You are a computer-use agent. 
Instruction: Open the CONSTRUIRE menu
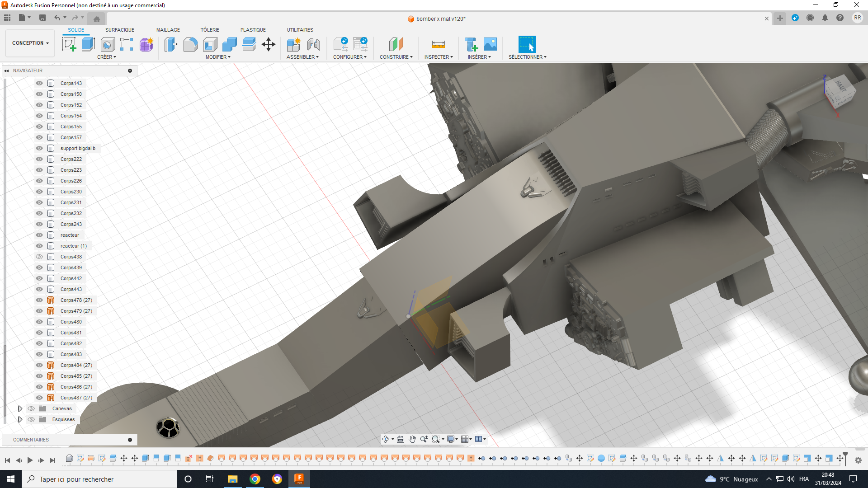click(x=396, y=57)
